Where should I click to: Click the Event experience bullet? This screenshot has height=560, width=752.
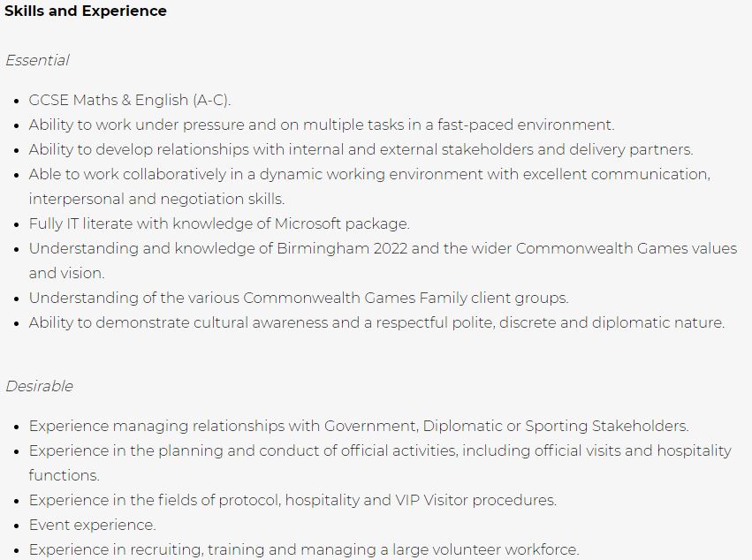click(x=92, y=525)
